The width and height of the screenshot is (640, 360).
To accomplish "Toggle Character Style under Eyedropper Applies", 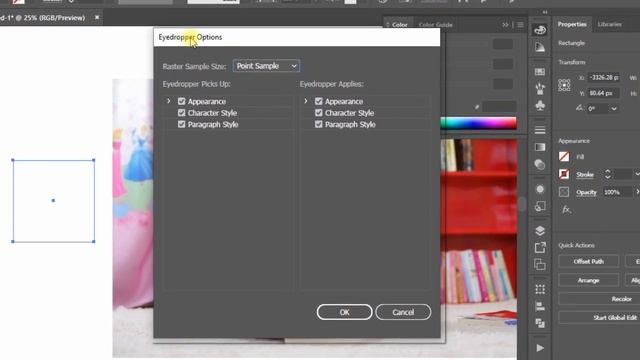I will pos(319,113).
